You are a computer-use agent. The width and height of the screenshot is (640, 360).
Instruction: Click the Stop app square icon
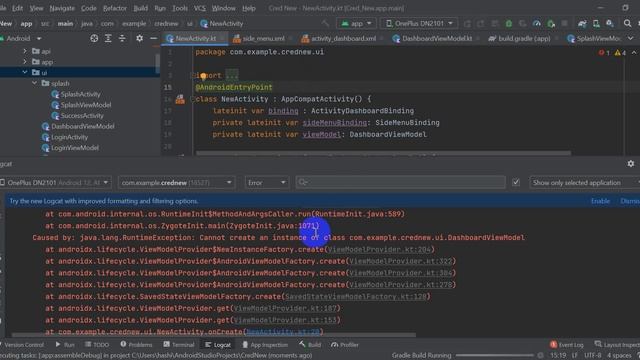pos(564,24)
